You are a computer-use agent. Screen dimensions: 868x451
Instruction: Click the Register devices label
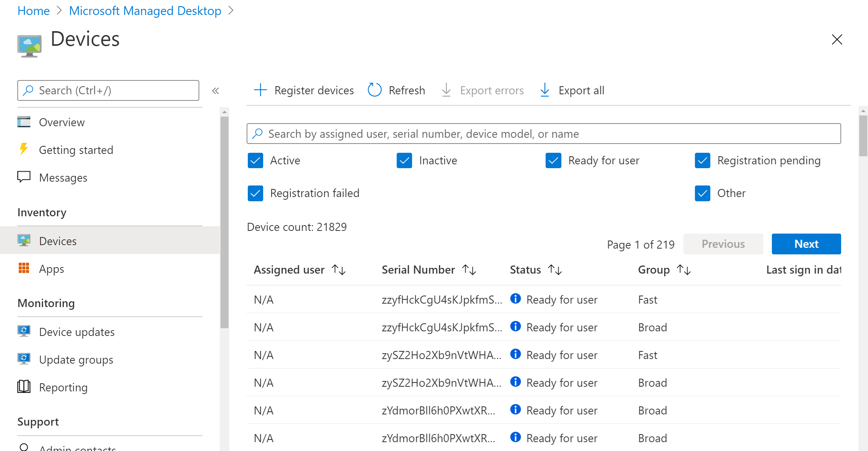tap(314, 90)
